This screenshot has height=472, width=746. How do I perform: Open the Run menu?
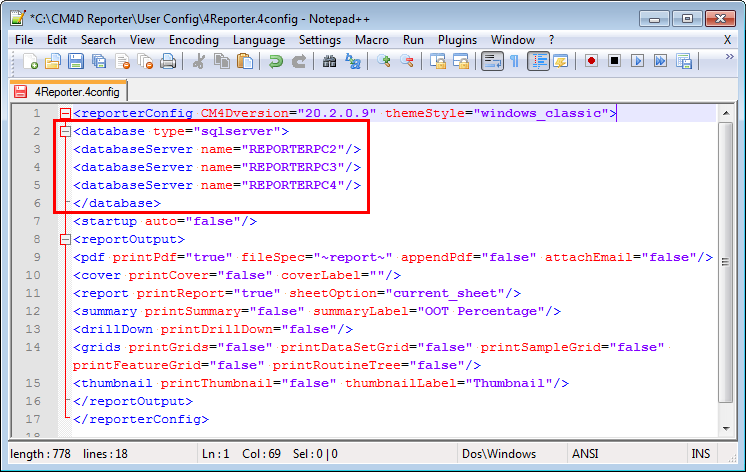coord(413,40)
